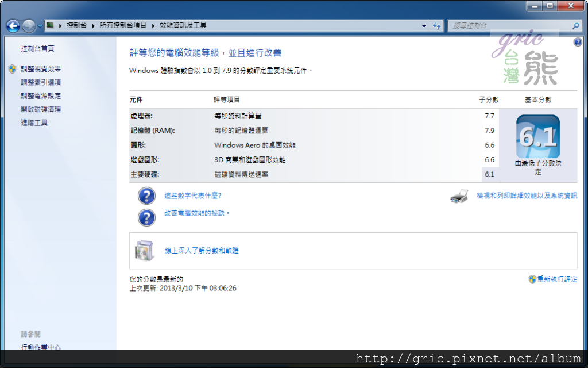Select the 處理器 row label
Viewport: 588px width, 368px height.
[x=141, y=116]
